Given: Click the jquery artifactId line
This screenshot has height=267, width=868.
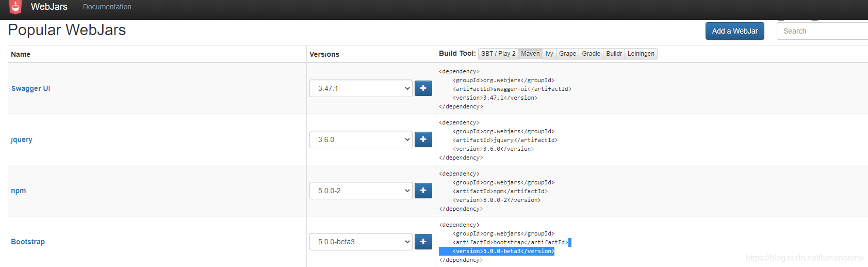Looking at the screenshot, I should (505, 140).
